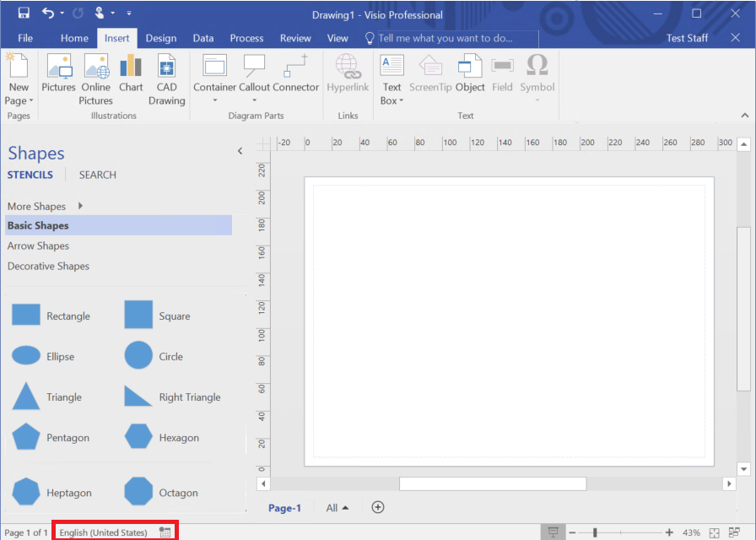The width and height of the screenshot is (756, 540).
Task: Open the Arrow Shapes stencil
Action: coord(38,246)
